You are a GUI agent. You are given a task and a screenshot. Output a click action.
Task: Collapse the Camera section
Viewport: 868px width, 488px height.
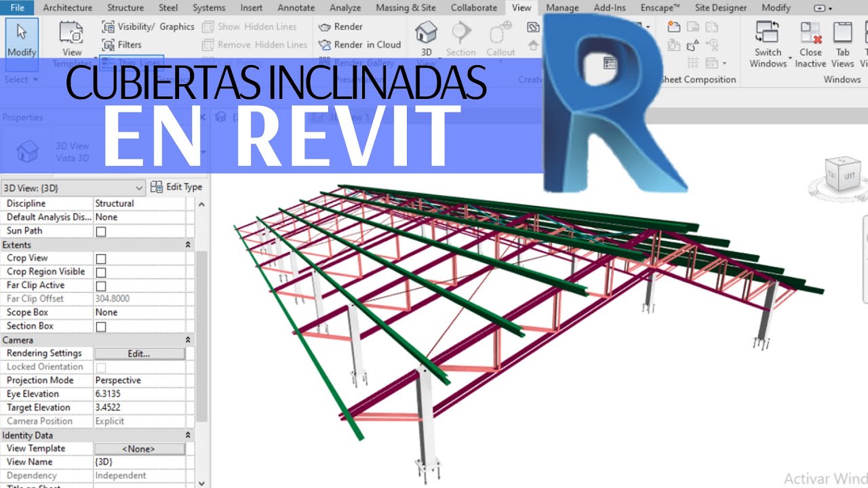tap(188, 340)
